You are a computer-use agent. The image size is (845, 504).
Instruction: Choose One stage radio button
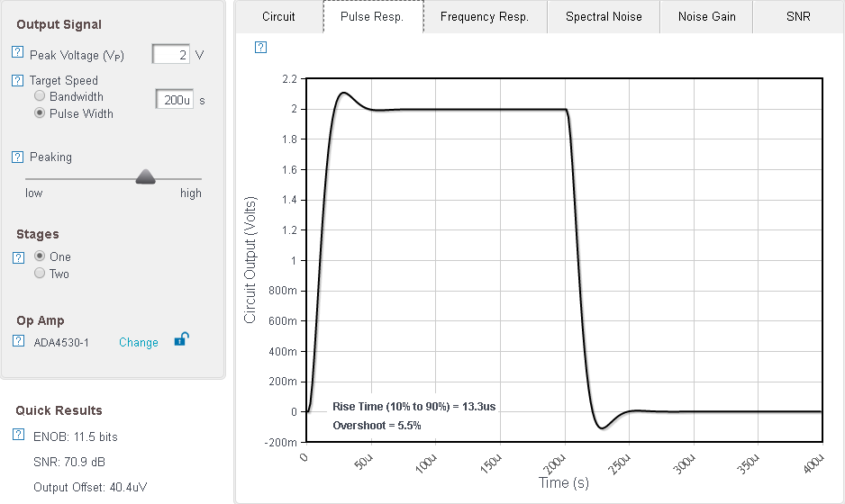pos(40,256)
